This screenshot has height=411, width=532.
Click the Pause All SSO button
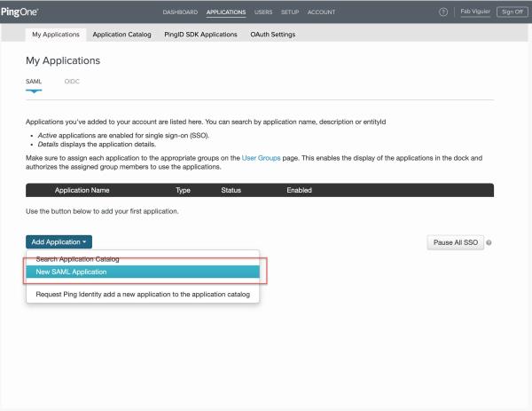(x=456, y=242)
